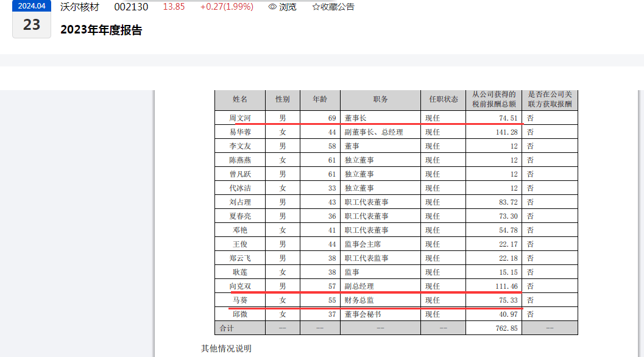The image size is (644, 357).
Task: Click the total amount 762.85
Action: (x=506, y=328)
